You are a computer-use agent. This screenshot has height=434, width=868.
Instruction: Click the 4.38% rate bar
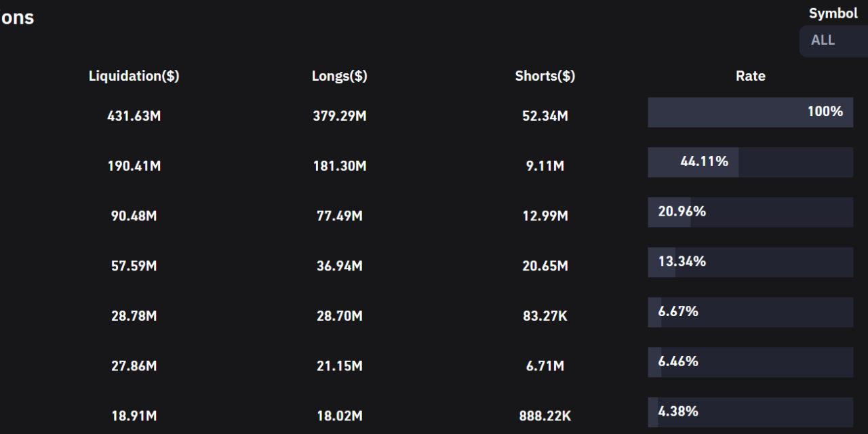[750, 412]
